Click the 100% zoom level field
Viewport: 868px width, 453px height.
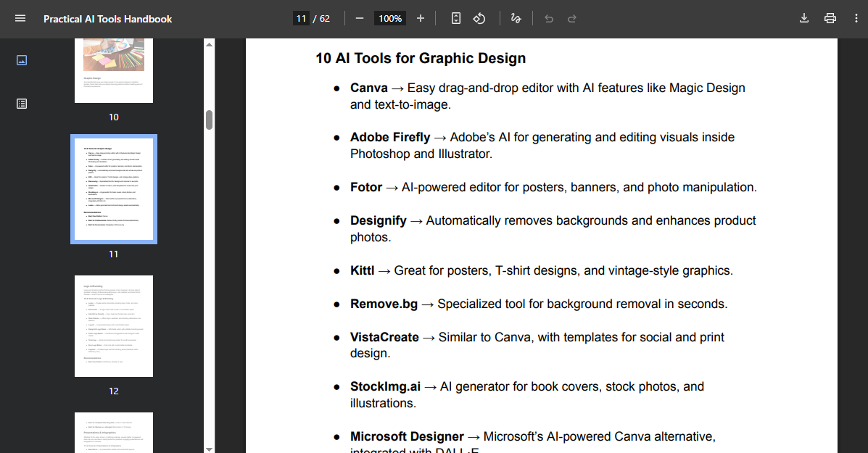[x=389, y=18]
